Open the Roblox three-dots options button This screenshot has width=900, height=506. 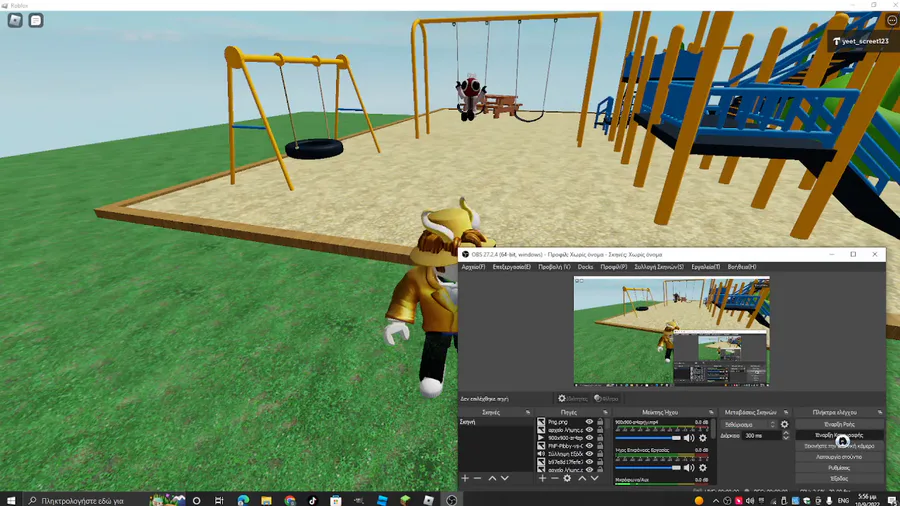(x=891, y=20)
